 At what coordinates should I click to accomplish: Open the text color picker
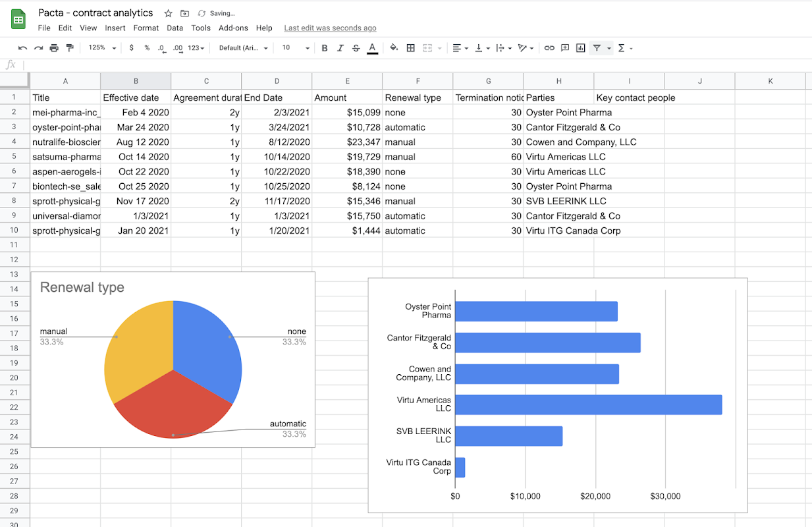[372, 48]
